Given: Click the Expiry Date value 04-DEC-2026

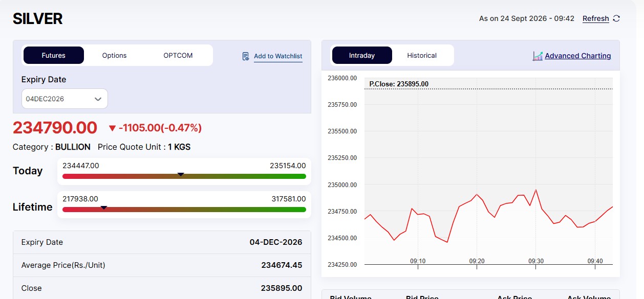Looking at the screenshot, I should (x=276, y=242).
